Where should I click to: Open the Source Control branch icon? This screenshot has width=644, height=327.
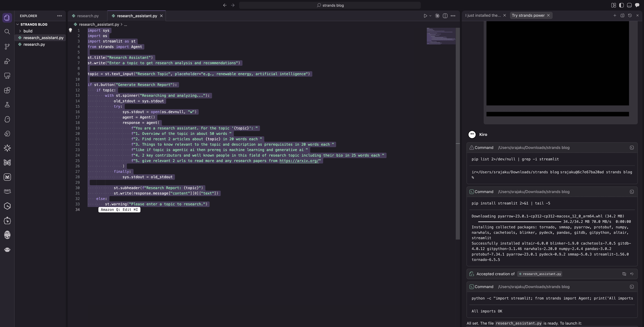pyautogui.click(x=7, y=46)
